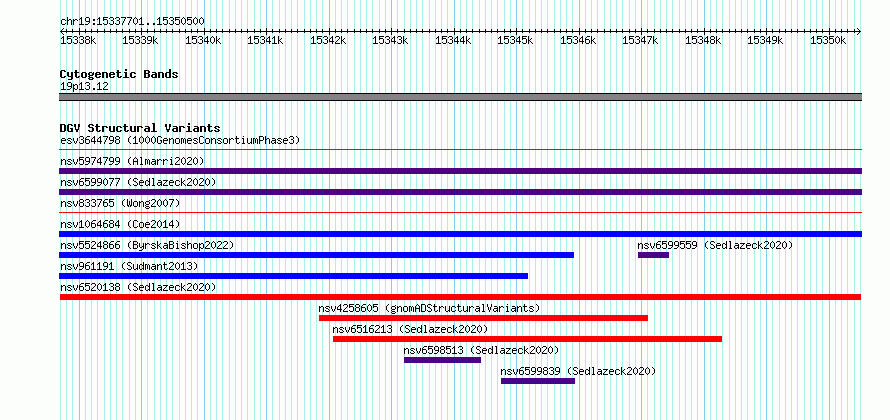Screen dimensions: 890x420
Task: Open the esv3644798 (1000GenomesConsortiumPhase3) label
Action: pos(180,140)
